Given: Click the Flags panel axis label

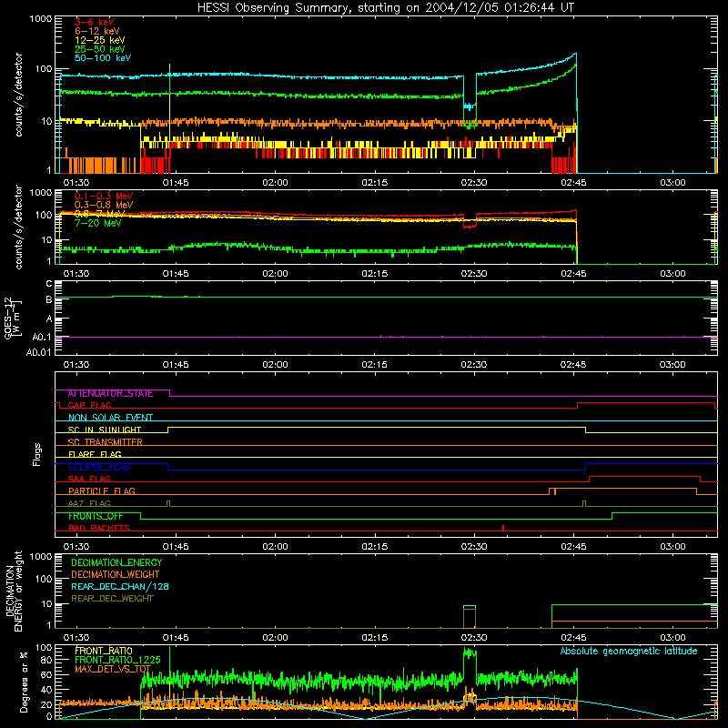Looking at the screenshot, I should 37,454.
